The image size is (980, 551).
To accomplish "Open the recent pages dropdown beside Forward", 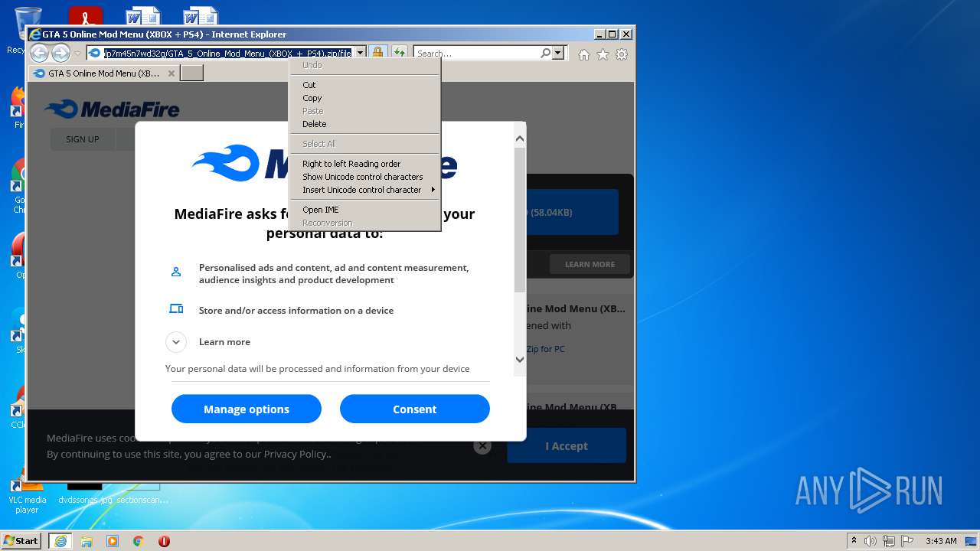I will (x=77, y=54).
